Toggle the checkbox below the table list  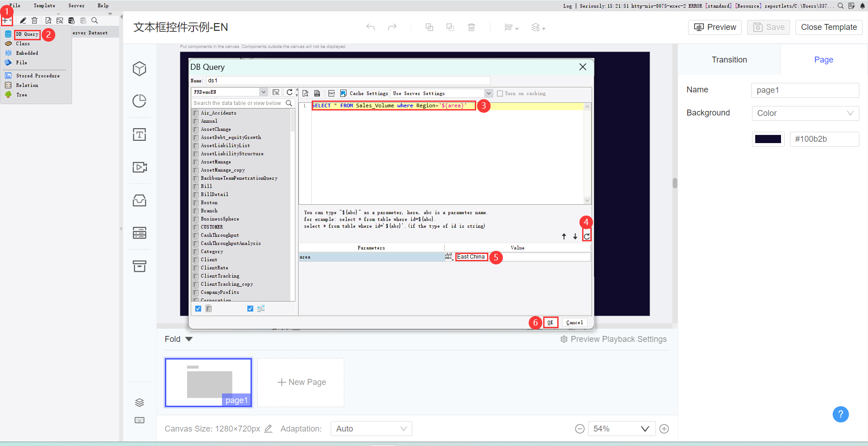click(198, 308)
